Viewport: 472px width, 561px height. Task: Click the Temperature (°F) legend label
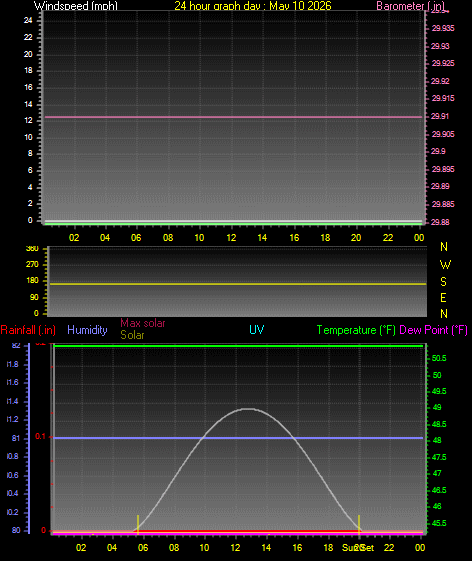[x=356, y=330]
